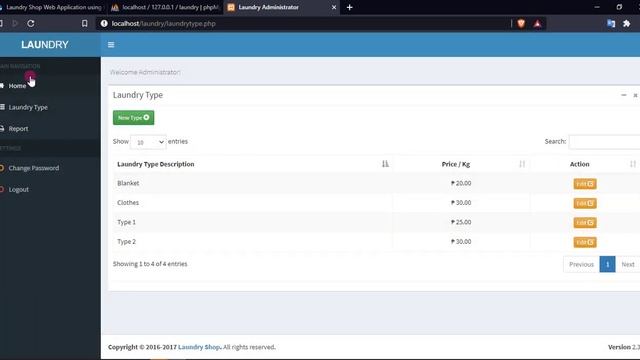Open the Show entries dropdown

pyautogui.click(x=148, y=142)
